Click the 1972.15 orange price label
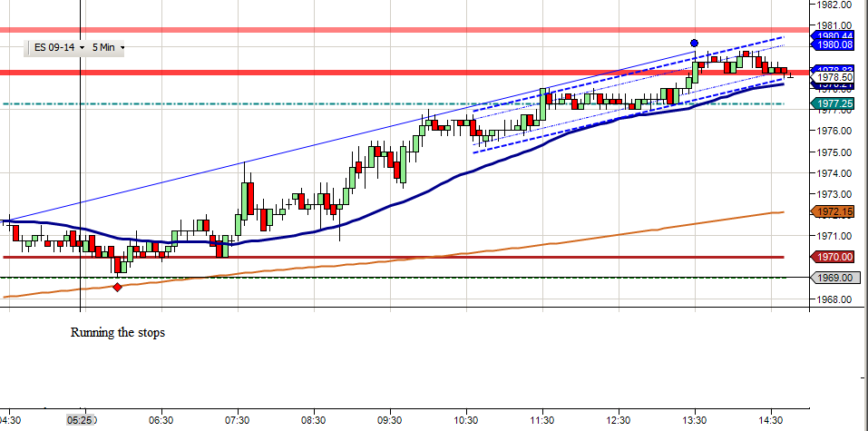Screen dimensions: 868x431 point(834,211)
